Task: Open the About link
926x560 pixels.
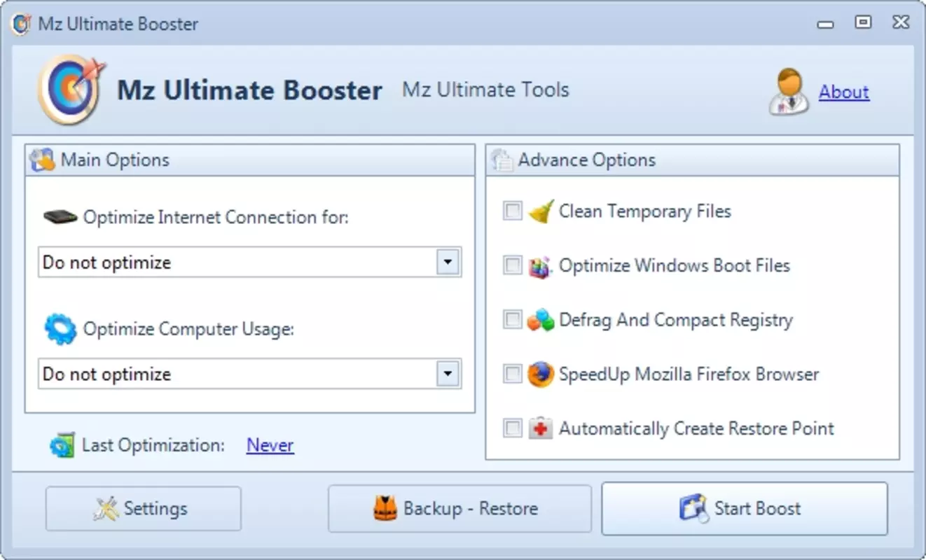Action: 844,92
